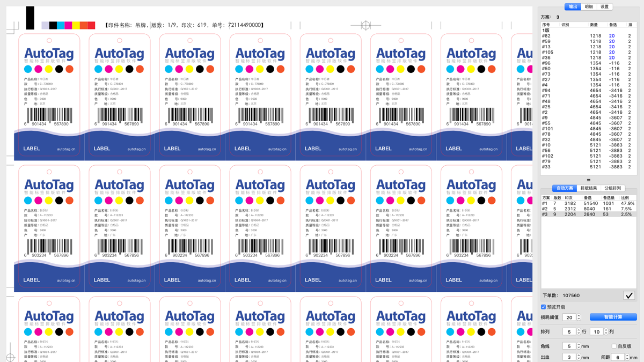Switch to the 输出 tab
Image resolution: width=644 pixels, height=362 pixels.
coord(573,6)
